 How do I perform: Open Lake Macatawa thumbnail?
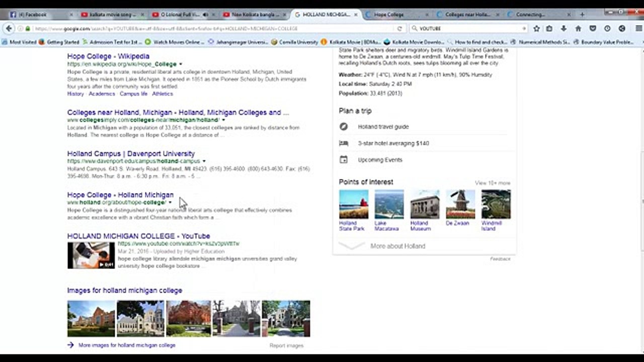click(389, 204)
